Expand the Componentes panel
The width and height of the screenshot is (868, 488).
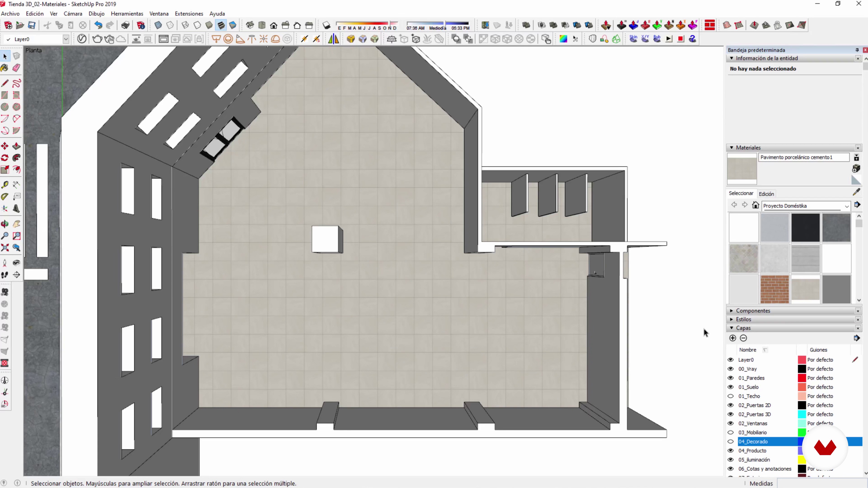(731, 310)
